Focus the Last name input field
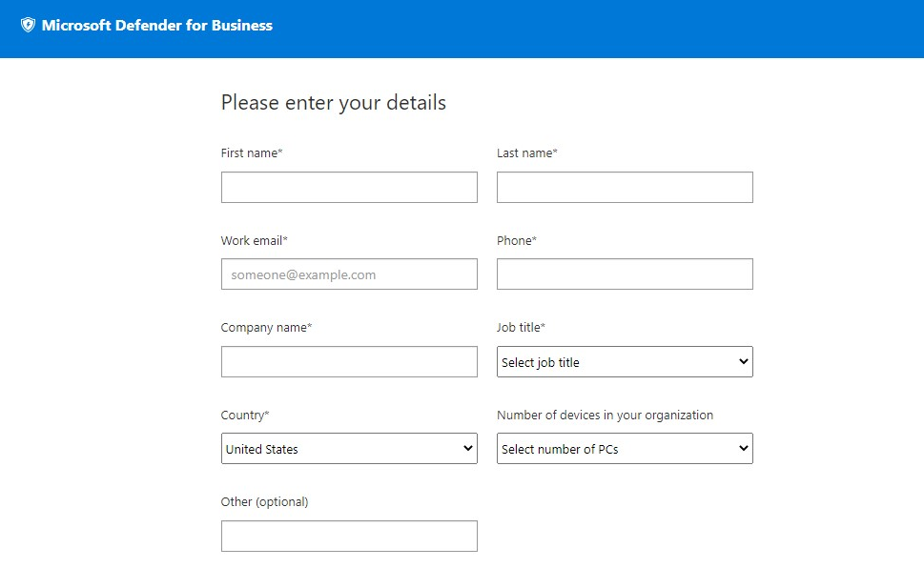Image resolution: width=924 pixels, height=568 pixels. [625, 188]
